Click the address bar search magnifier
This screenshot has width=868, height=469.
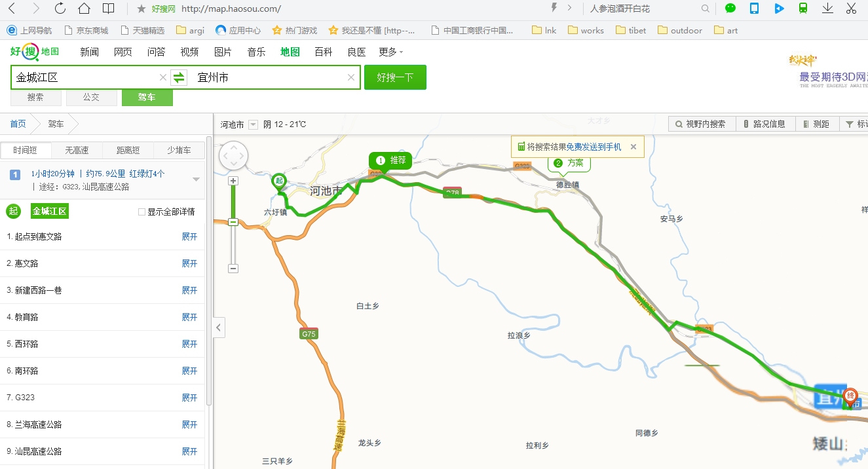[x=706, y=9]
